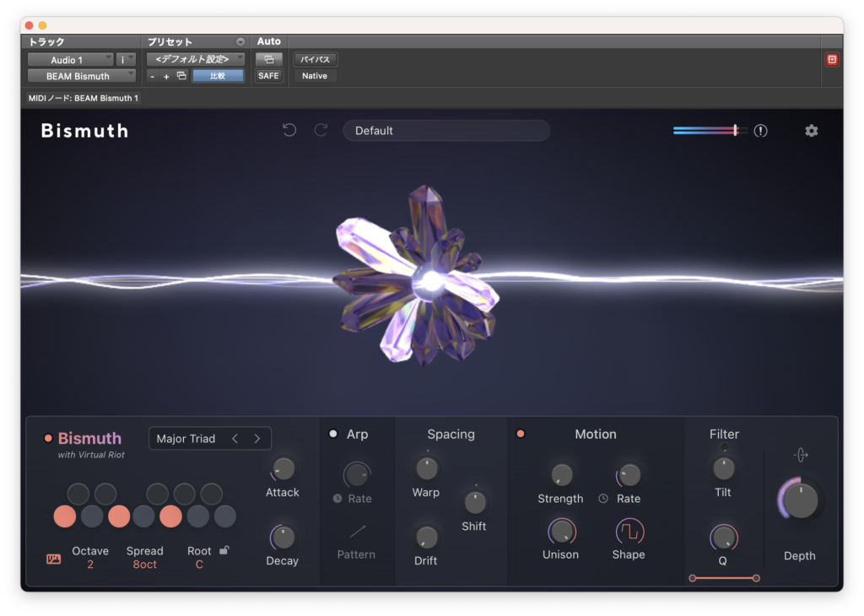Viewport: 864px width, 616px height.
Task: Open the プリセット menu circle arrow
Action: click(240, 42)
